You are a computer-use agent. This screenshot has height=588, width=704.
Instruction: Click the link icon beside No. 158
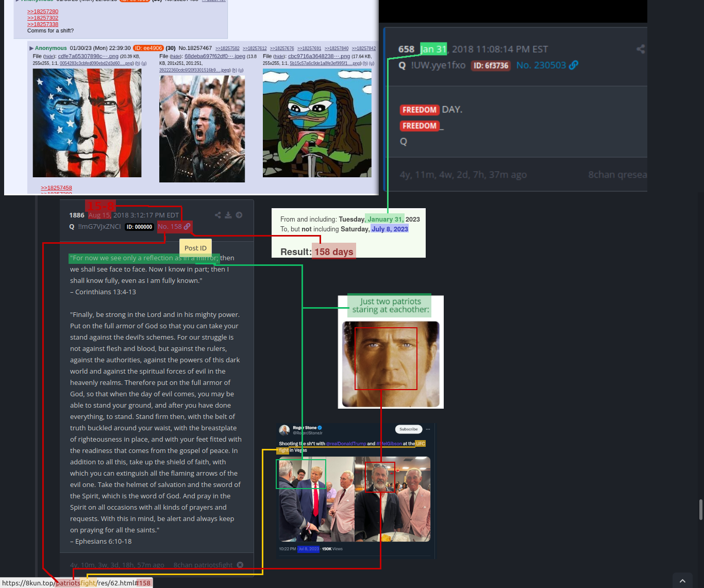188,226
